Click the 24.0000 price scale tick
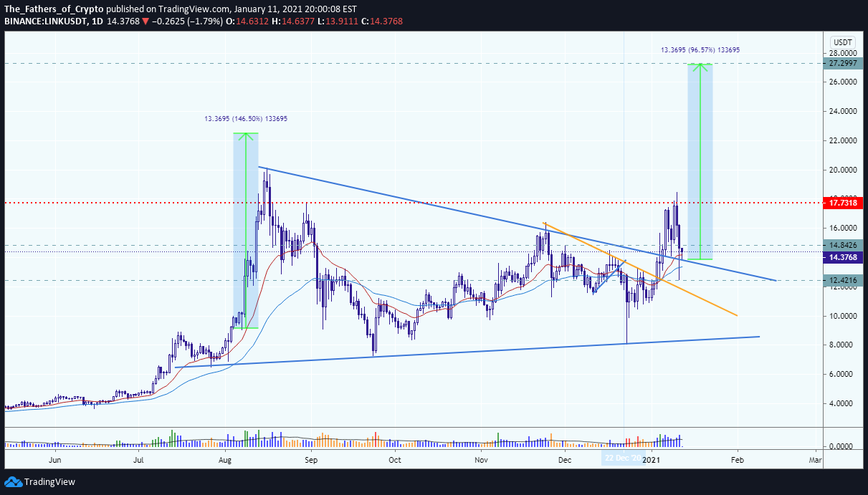The height and width of the screenshot is (495, 868). coord(843,111)
